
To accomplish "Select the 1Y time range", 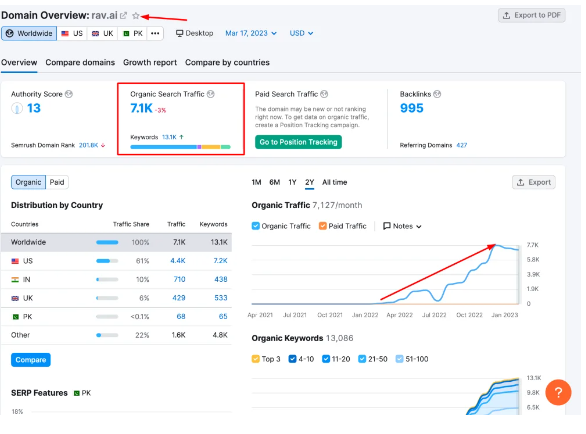I will [x=292, y=182].
